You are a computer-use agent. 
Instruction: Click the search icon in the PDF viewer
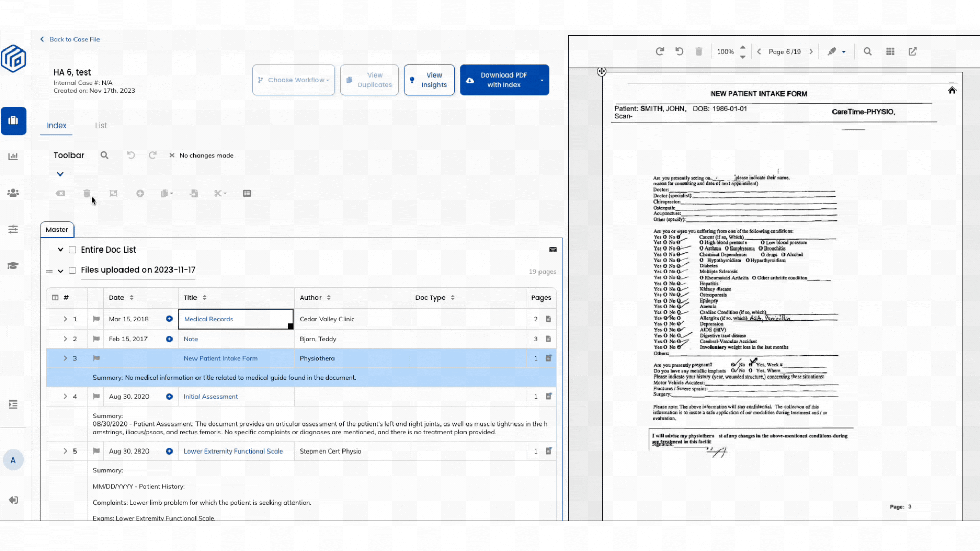click(868, 51)
